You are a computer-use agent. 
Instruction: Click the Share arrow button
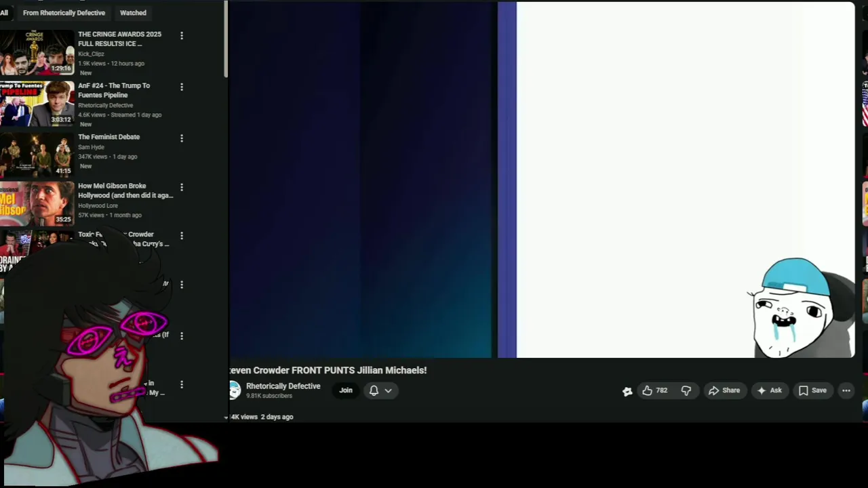(724, 390)
